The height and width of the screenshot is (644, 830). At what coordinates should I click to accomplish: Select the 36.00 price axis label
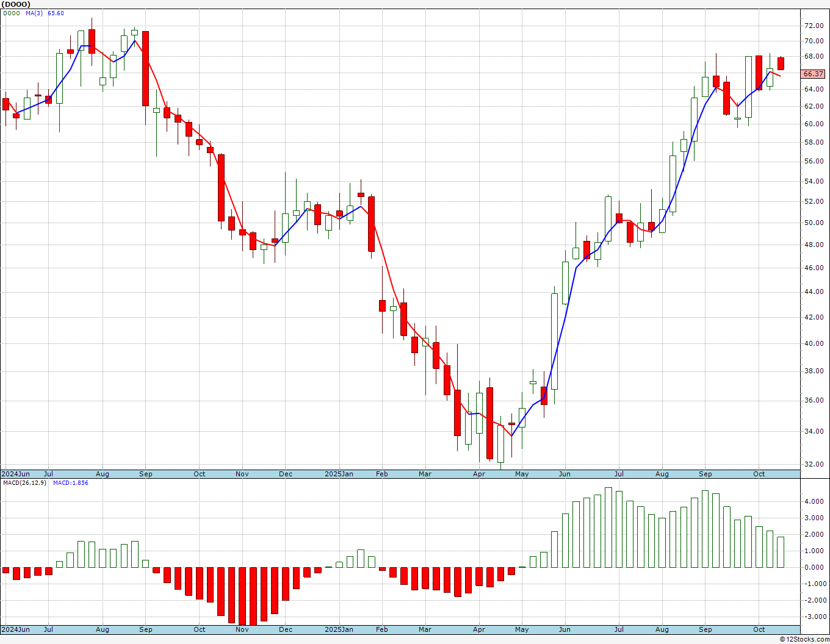pyautogui.click(x=814, y=400)
